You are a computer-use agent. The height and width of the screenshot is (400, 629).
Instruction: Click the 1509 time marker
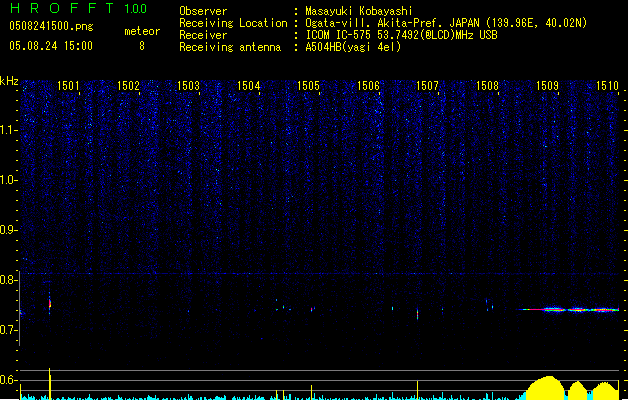click(547, 86)
